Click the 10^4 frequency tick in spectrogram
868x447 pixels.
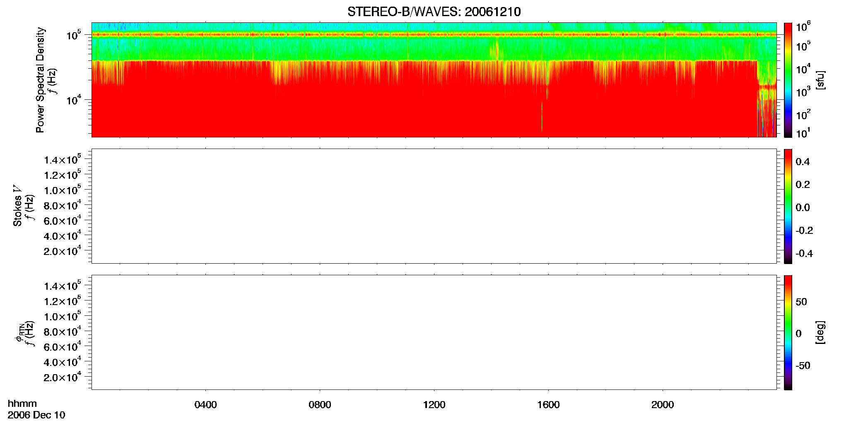tap(74, 99)
